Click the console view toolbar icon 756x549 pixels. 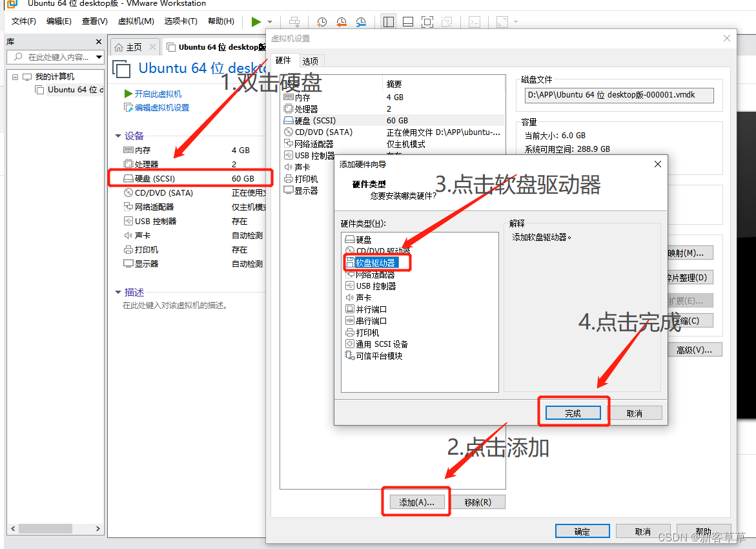(x=475, y=22)
